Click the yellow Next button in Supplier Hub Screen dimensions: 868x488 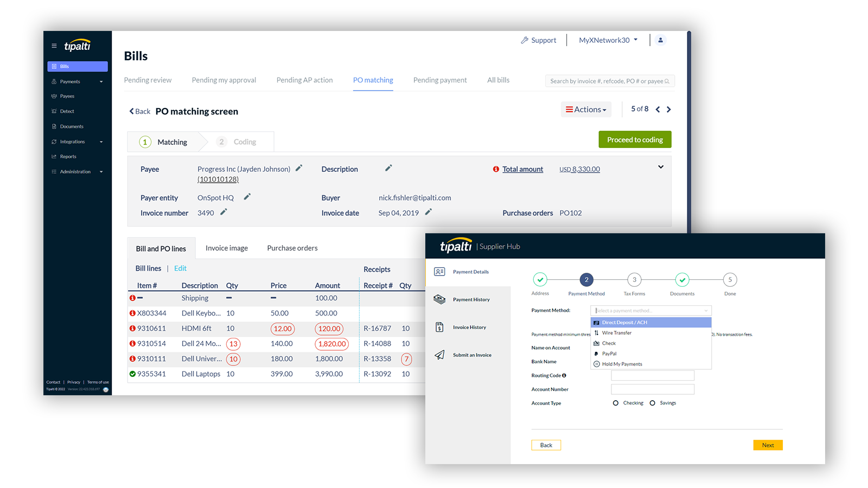pos(768,445)
